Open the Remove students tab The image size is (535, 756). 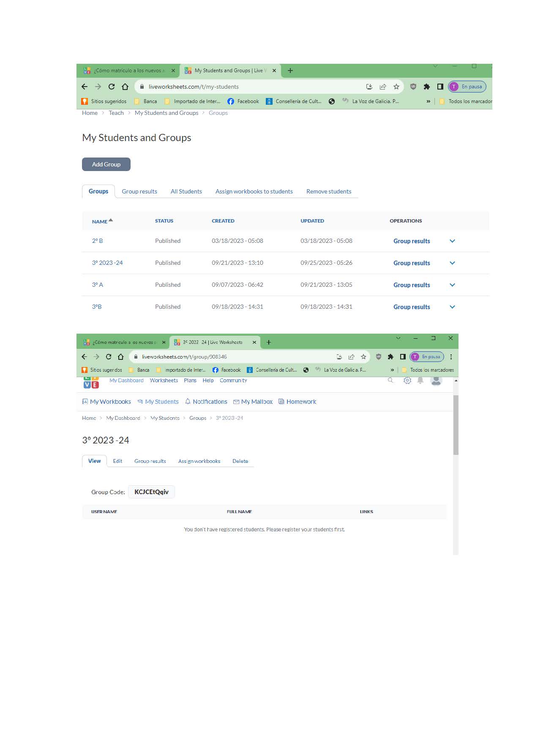point(328,191)
